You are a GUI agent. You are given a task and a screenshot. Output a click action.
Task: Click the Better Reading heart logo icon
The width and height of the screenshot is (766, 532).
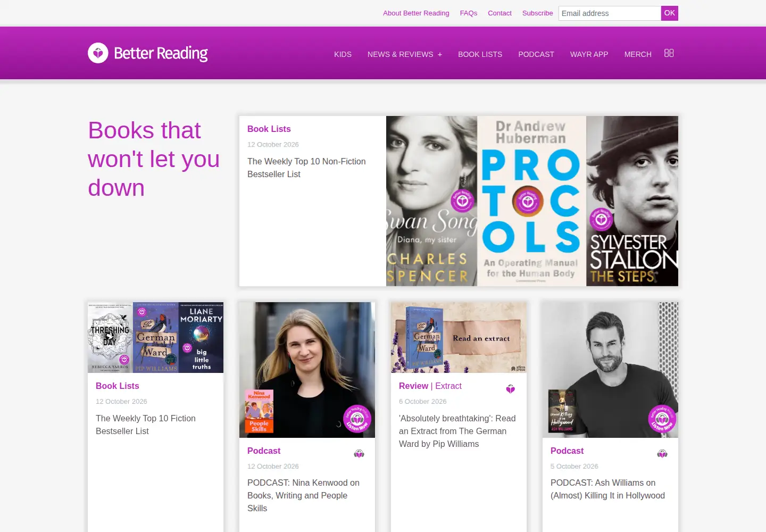98,53
